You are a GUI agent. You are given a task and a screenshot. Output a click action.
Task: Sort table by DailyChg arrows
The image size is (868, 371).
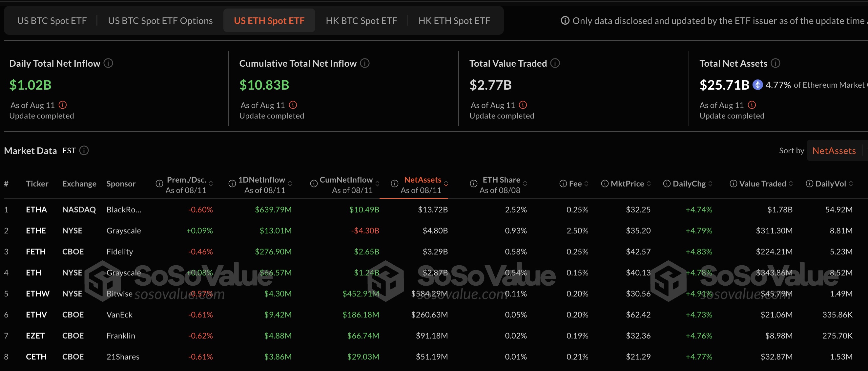pos(710,184)
